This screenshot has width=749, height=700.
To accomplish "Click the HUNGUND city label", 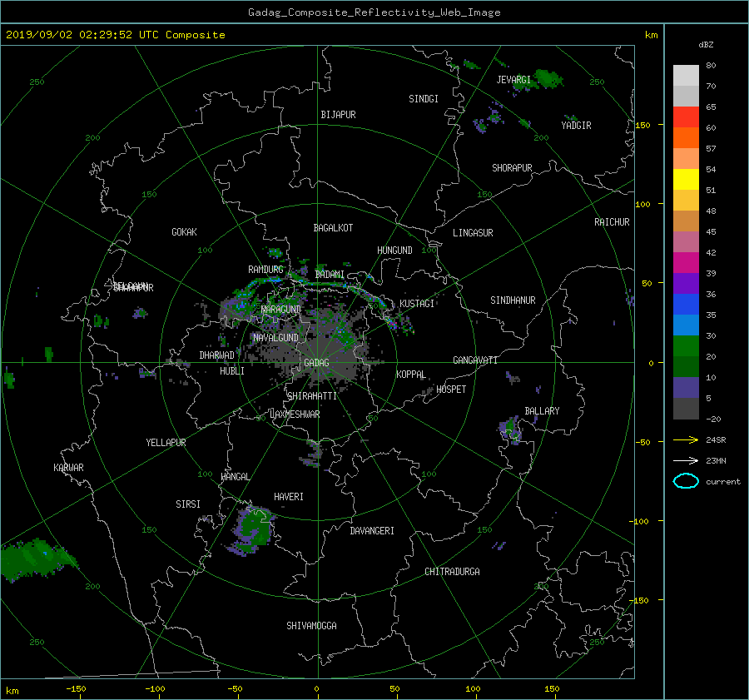I will 394,251.
